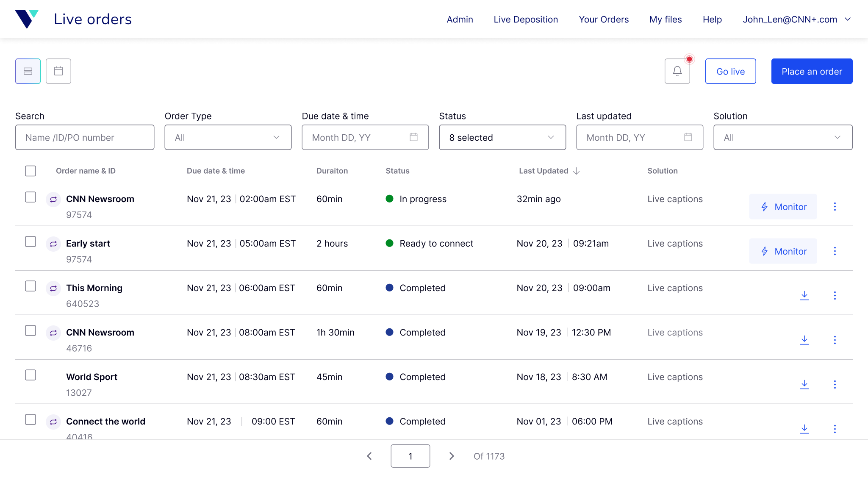Open Due date & time calendar picker icon
The width and height of the screenshot is (868, 483).
(414, 137)
